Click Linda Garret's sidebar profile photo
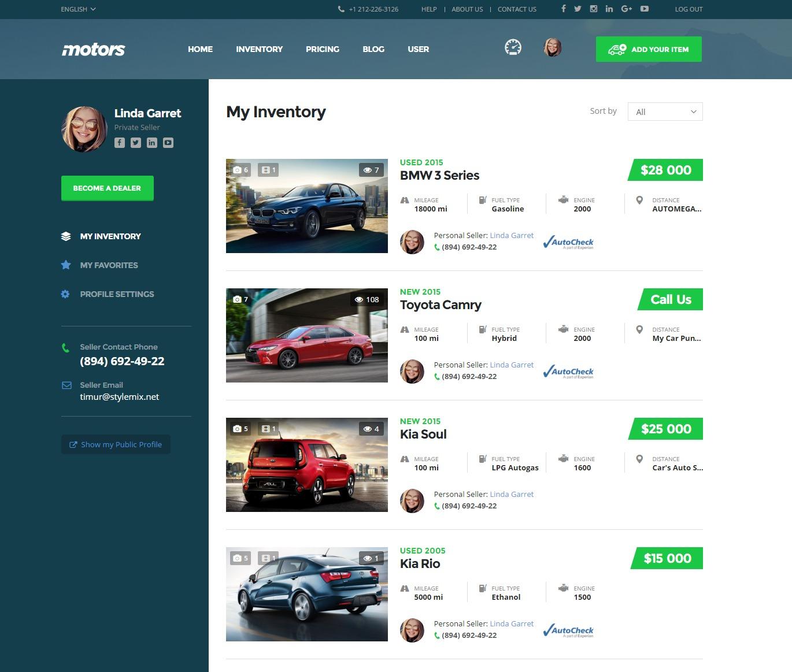This screenshot has width=792, height=672. [x=84, y=129]
